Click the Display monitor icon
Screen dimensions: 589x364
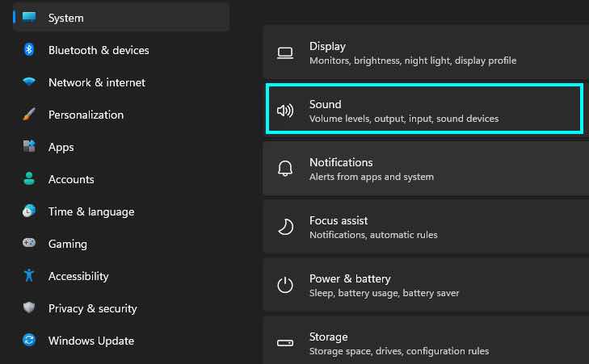pyautogui.click(x=285, y=53)
